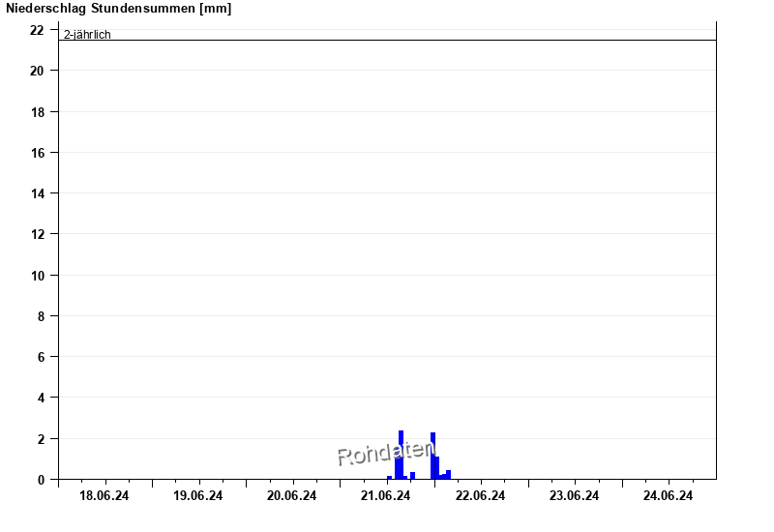This screenshot has width=774, height=532.
Task: Select the y-axis value 6
Action: (41, 357)
